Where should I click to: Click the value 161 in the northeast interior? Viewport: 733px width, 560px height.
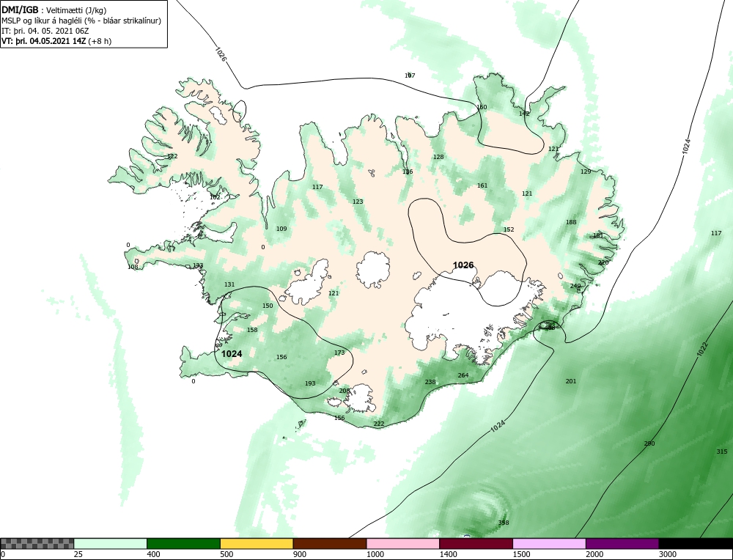(482, 185)
